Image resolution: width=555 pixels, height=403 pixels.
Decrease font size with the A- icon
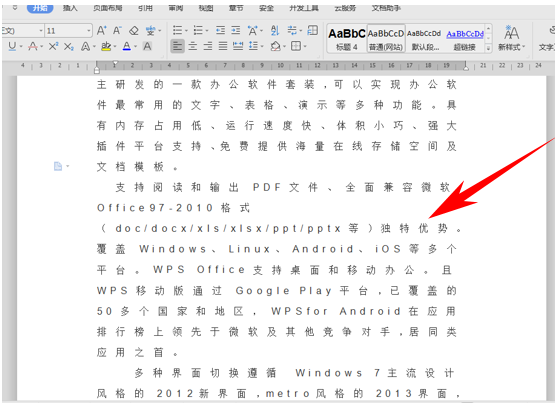117,31
